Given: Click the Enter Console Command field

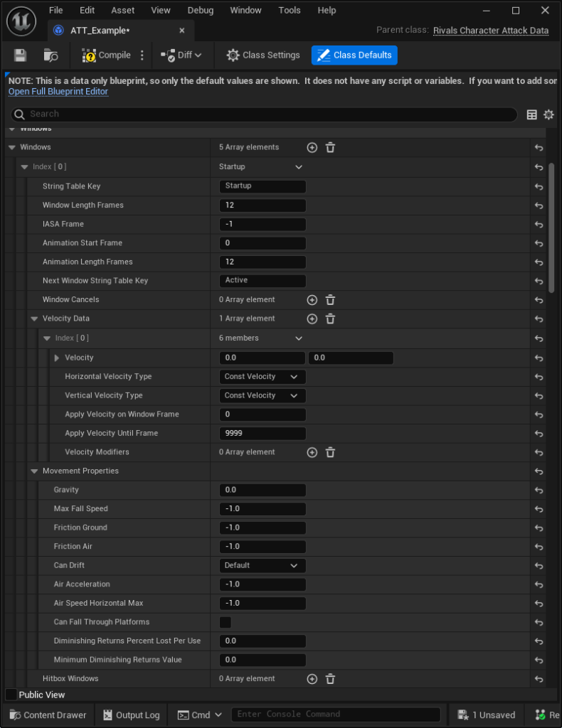Looking at the screenshot, I should coord(336,714).
